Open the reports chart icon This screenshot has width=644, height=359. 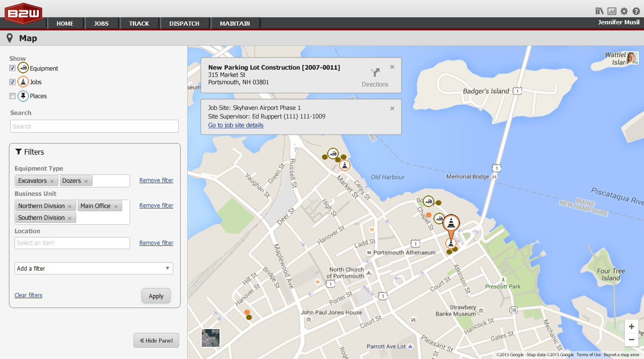click(x=612, y=11)
